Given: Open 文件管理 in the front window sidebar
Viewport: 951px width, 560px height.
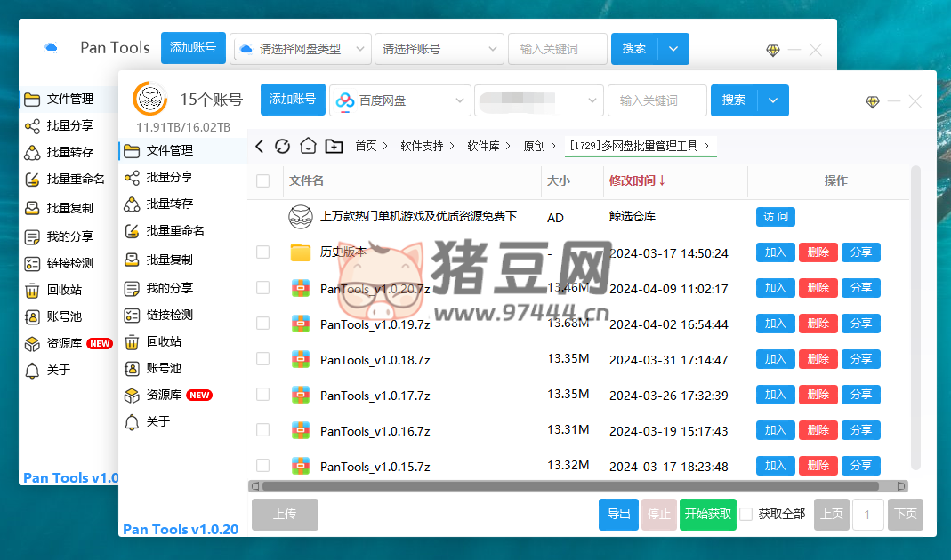Looking at the screenshot, I should pyautogui.click(x=182, y=150).
